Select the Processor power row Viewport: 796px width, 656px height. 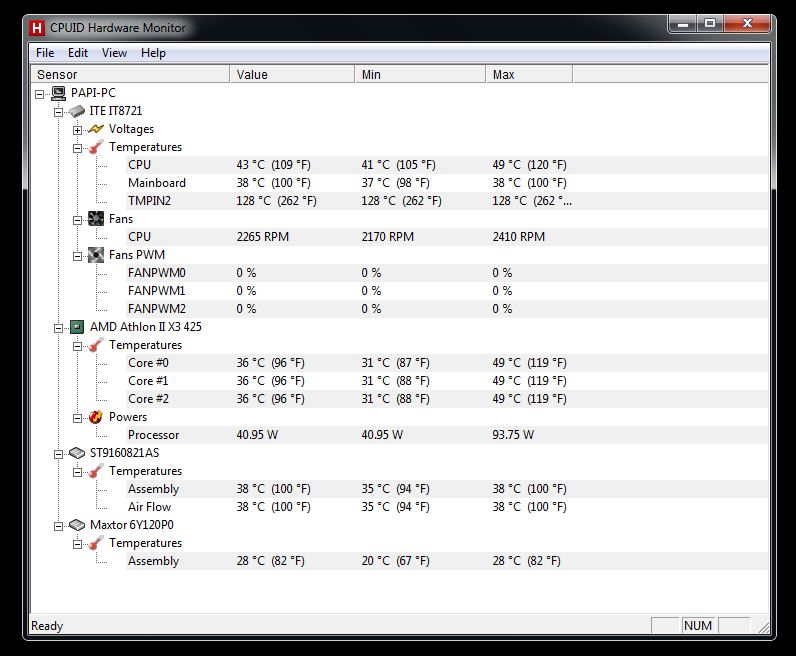(447, 435)
